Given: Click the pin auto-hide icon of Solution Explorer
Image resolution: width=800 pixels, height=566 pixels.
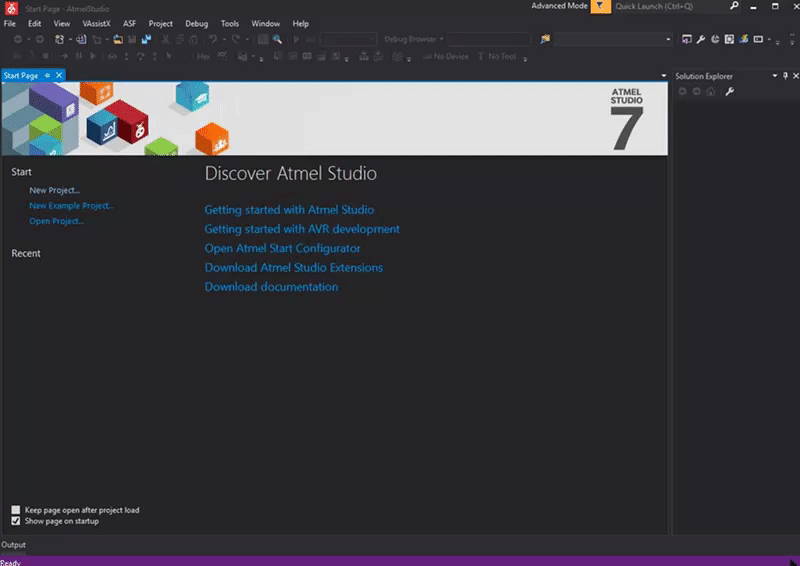Looking at the screenshot, I should (785, 76).
